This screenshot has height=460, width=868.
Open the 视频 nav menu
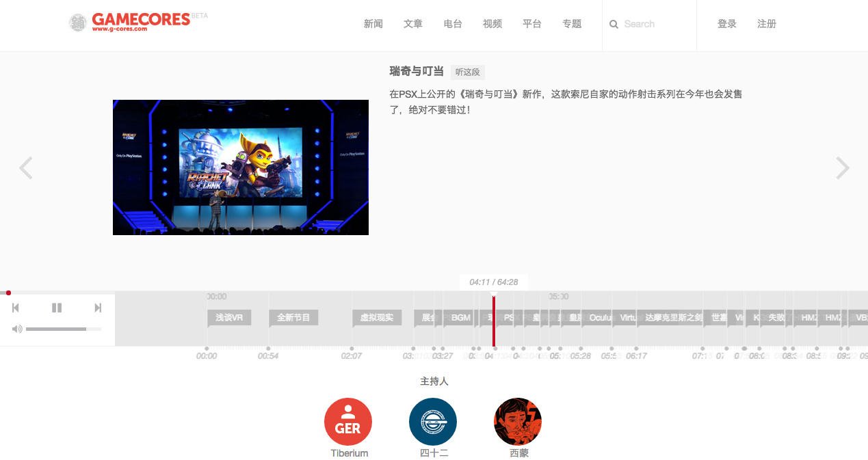(x=492, y=24)
